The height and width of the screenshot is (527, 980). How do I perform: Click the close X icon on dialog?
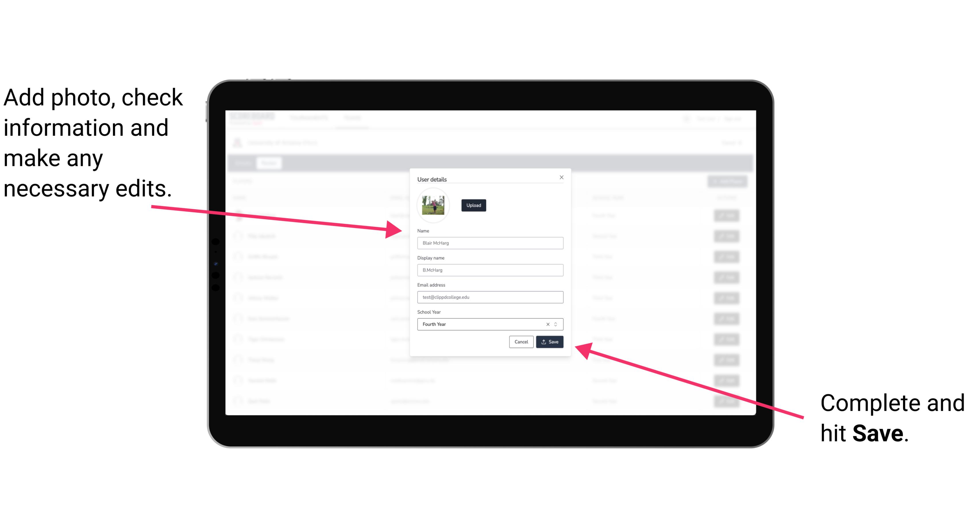tap(561, 177)
